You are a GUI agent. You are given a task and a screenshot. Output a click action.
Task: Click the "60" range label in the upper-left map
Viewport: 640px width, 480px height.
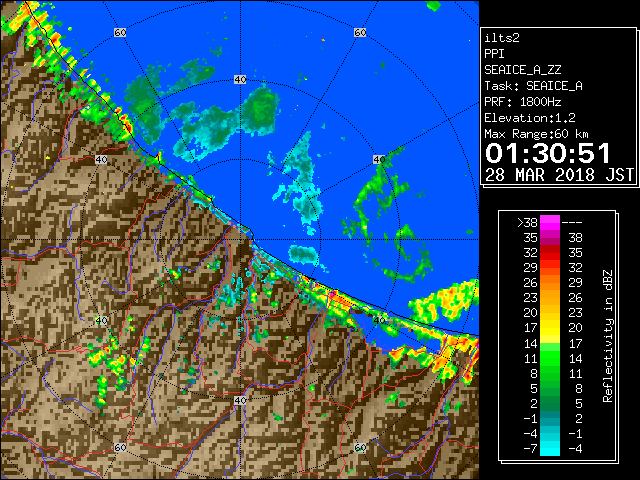click(x=120, y=32)
